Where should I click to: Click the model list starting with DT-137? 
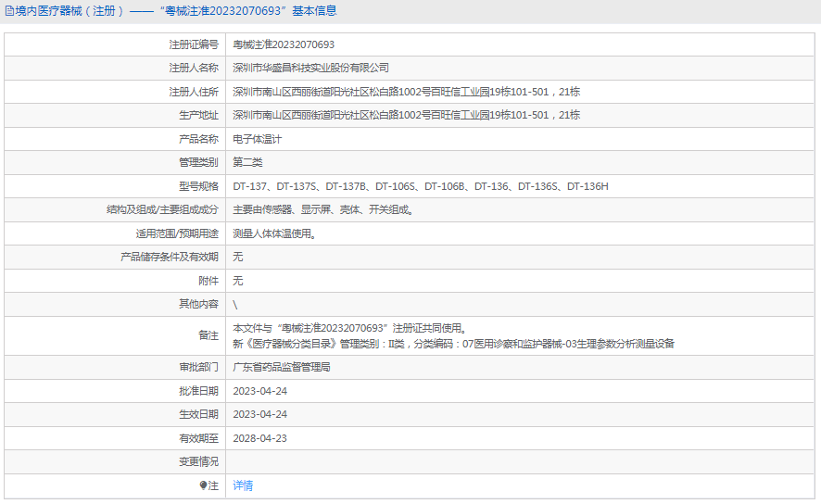(421, 186)
